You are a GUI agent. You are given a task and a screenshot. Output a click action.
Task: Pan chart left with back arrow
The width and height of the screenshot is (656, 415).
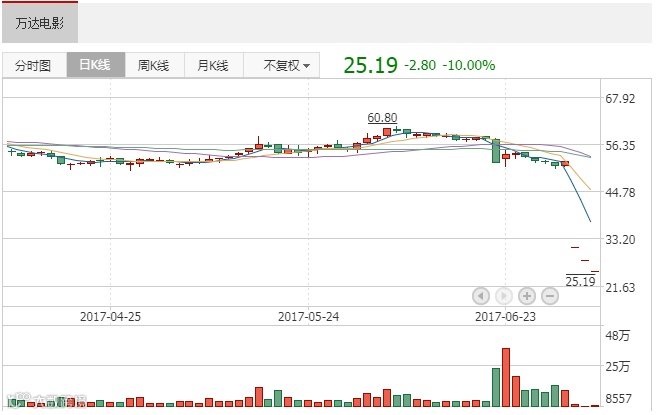pos(481,296)
